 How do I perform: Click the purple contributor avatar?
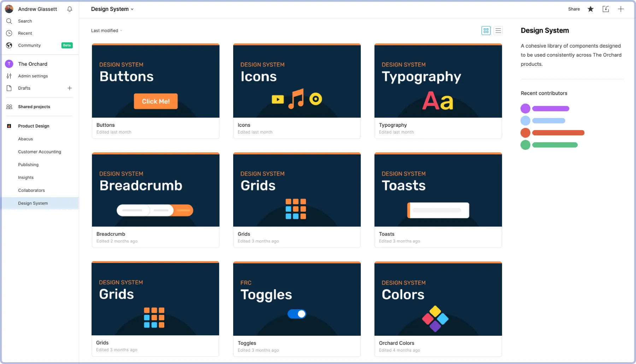[525, 108]
